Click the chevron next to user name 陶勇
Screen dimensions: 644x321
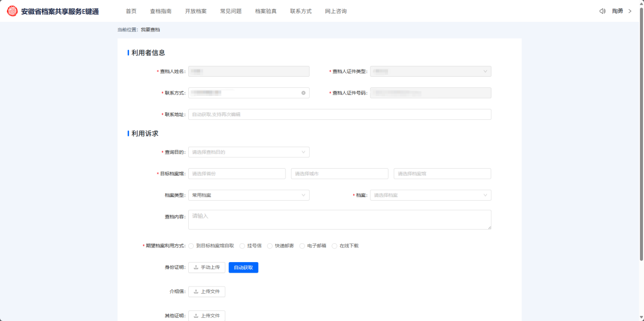(630, 11)
